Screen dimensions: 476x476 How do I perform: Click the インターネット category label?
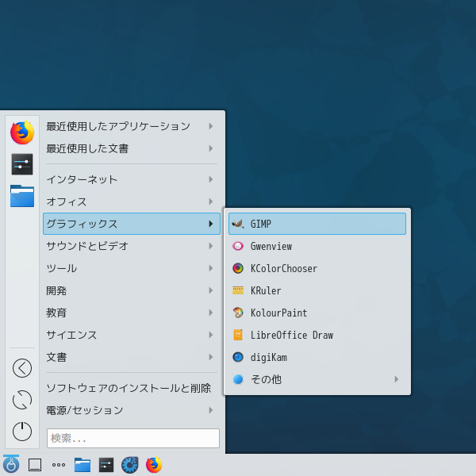point(82,180)
